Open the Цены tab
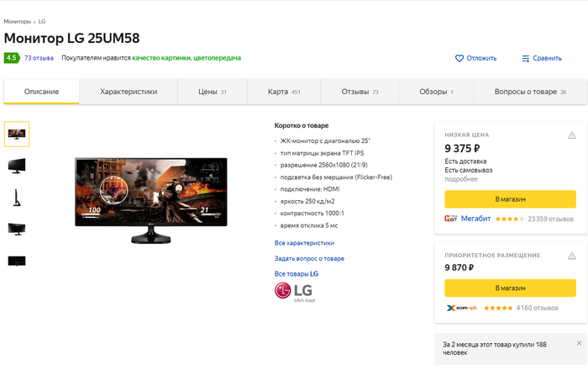This screenshot has width=588, height=370. pyautogui.click(x=213, y=92)
